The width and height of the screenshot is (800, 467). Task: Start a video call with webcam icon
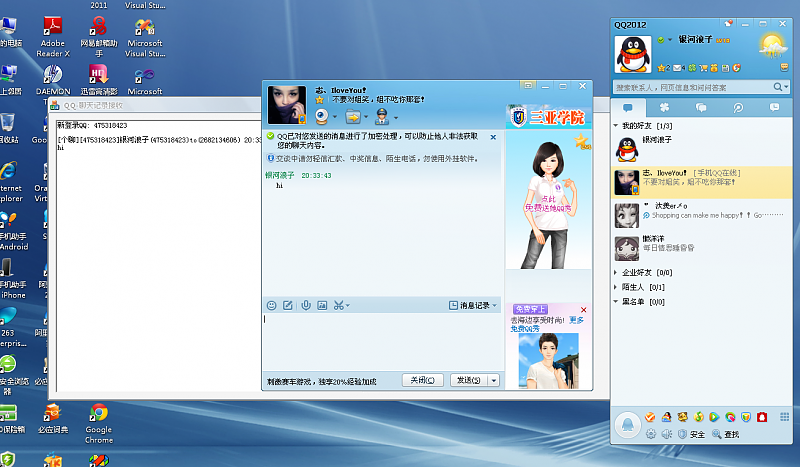[321, 116]
